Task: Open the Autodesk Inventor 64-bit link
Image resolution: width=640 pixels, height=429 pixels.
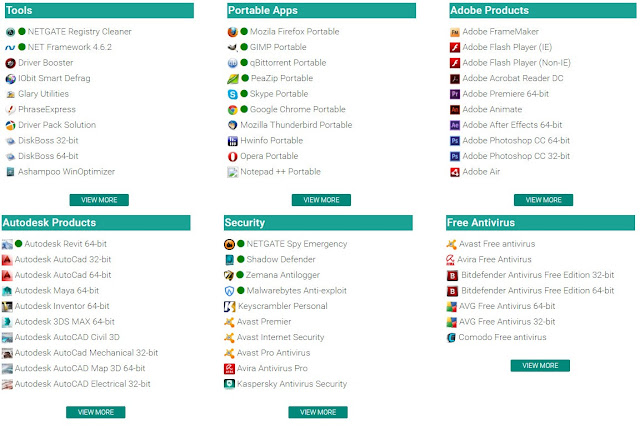Action: (x=62, y=306)
